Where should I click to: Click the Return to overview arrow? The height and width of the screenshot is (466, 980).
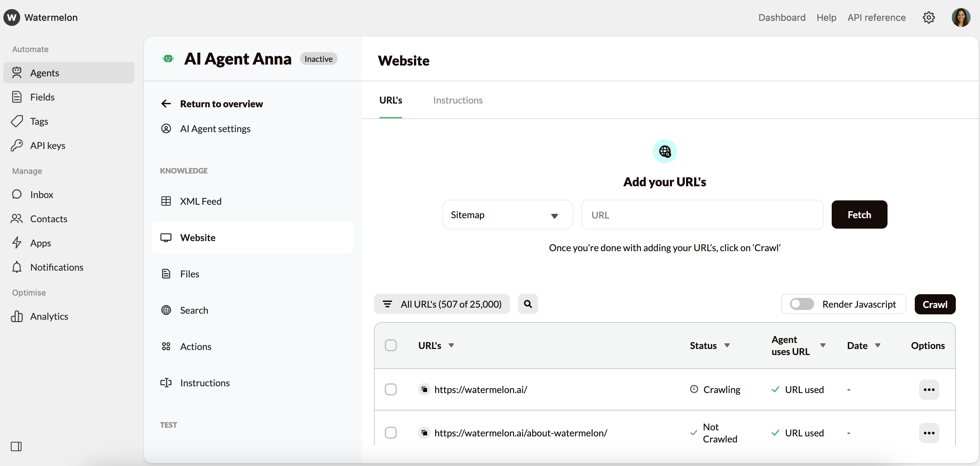[166, 104]
